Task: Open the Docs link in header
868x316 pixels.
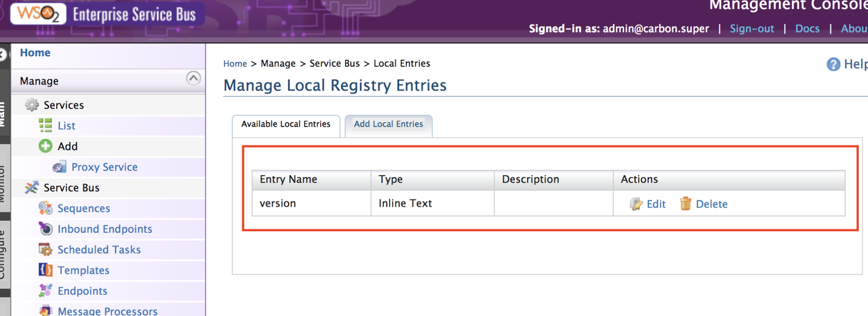Action: tap(807, 29)
